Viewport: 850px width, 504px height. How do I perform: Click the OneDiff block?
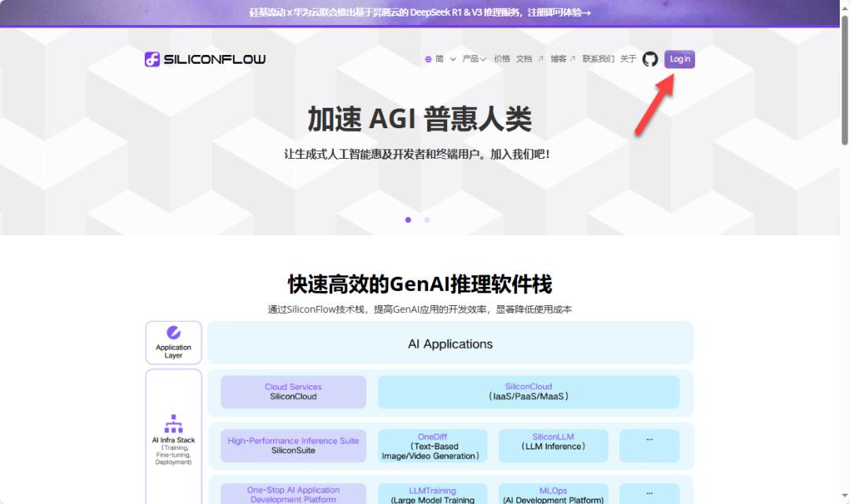pos(433,446)
